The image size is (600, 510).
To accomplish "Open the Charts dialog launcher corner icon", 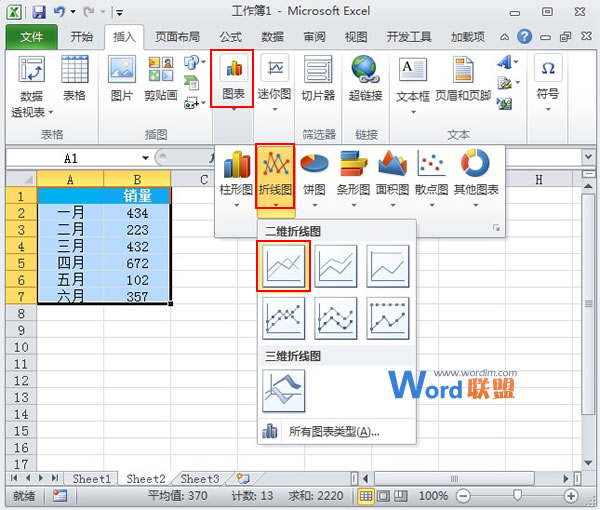I will (496, 228).
